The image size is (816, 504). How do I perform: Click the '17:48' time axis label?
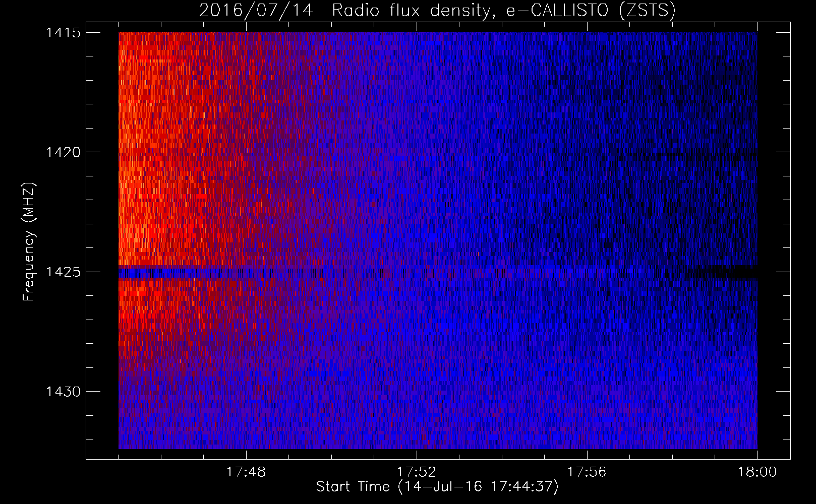[246, 472]
